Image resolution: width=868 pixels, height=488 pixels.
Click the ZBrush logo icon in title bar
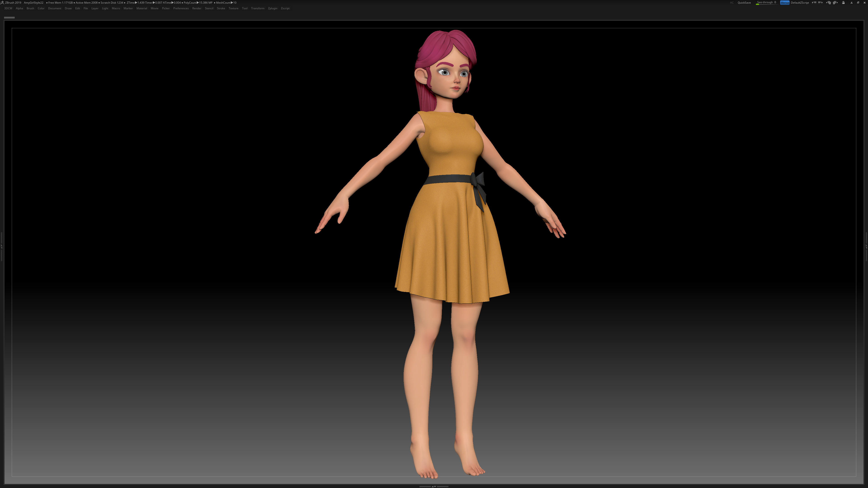(2, 2)
